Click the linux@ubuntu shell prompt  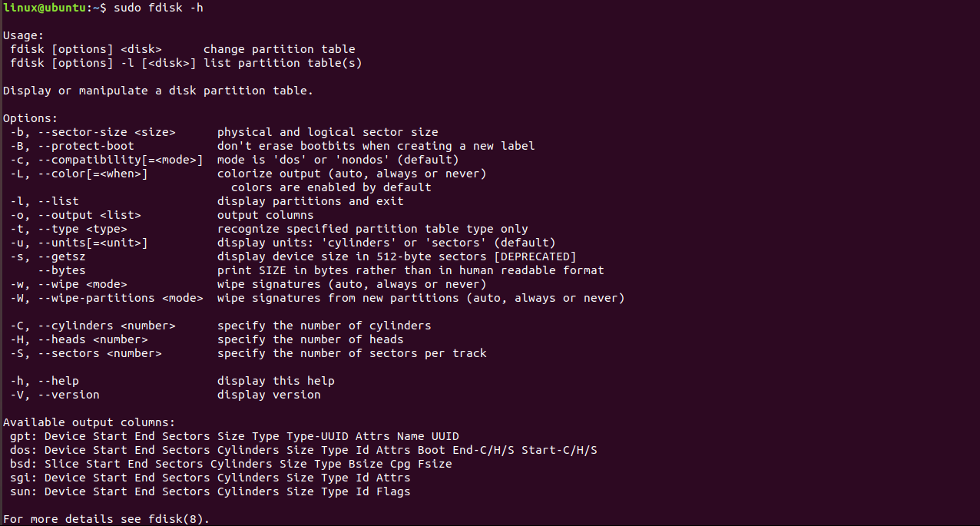53,8
